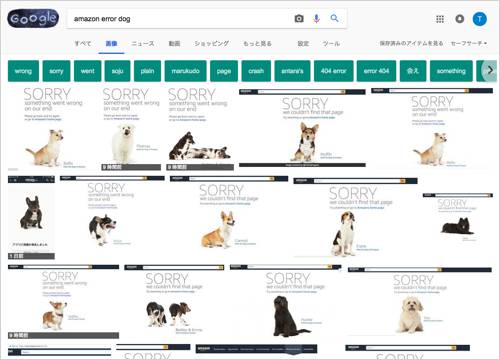500x360 pixels.
Task: Open the saved items link
Action: (412, 43)
